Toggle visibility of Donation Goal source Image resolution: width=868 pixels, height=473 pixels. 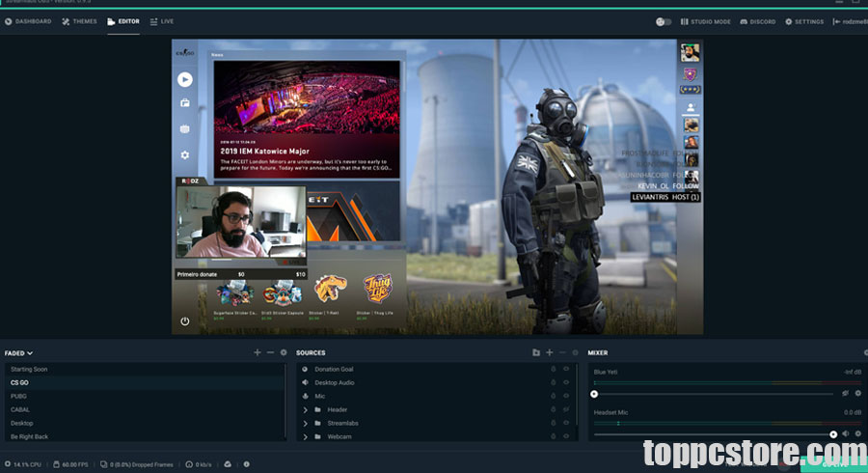(x=566, y=369)
